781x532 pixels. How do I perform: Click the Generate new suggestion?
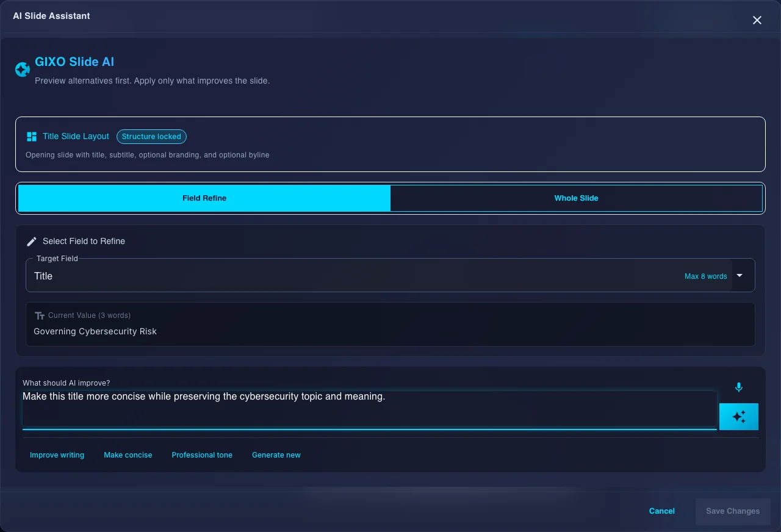pos(276,455)
